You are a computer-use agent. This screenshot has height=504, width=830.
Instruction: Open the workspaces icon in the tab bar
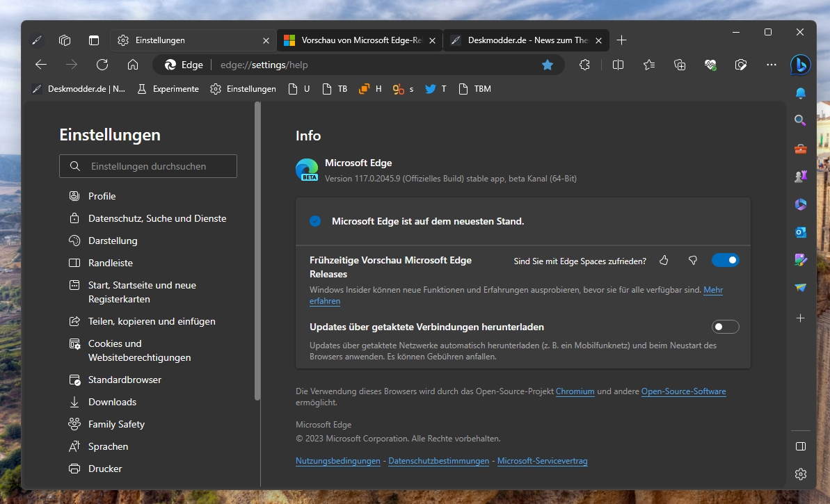click(65, 40)
